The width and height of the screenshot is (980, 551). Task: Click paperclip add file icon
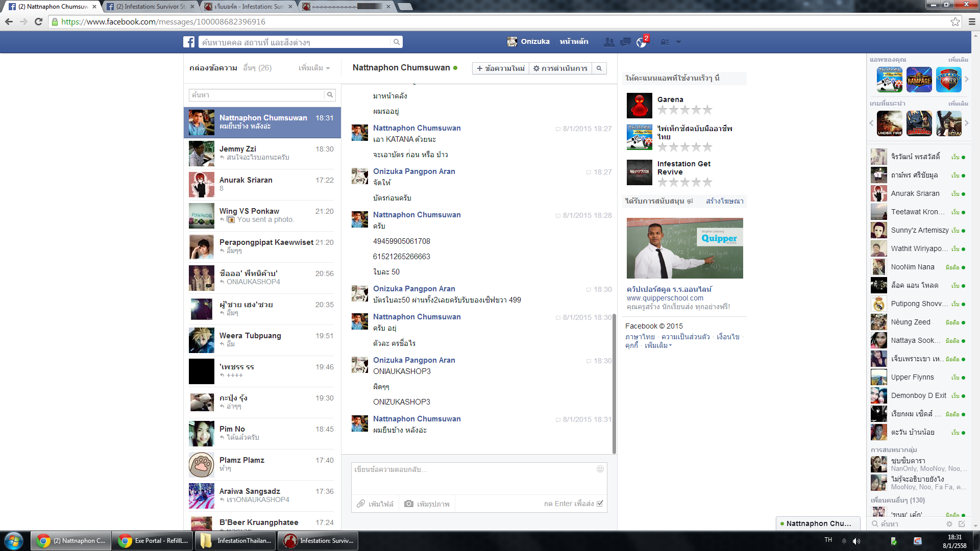(361, 504)
